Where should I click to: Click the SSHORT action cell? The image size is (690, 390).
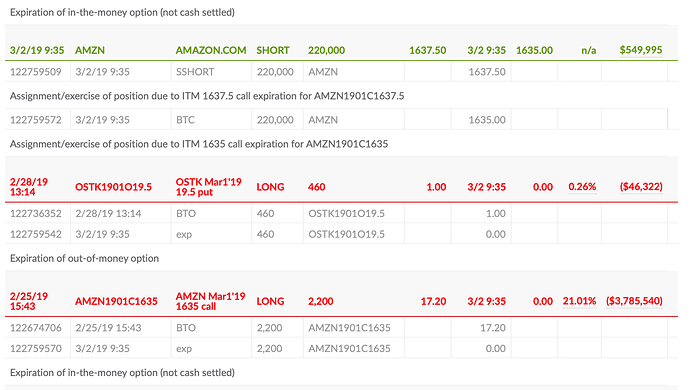[195, 72]
